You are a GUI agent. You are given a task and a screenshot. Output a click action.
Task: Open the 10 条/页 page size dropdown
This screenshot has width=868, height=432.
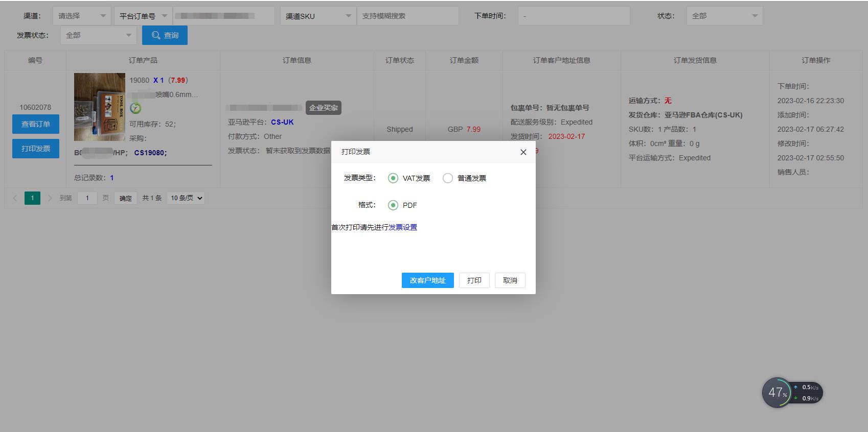pos(186,198)
